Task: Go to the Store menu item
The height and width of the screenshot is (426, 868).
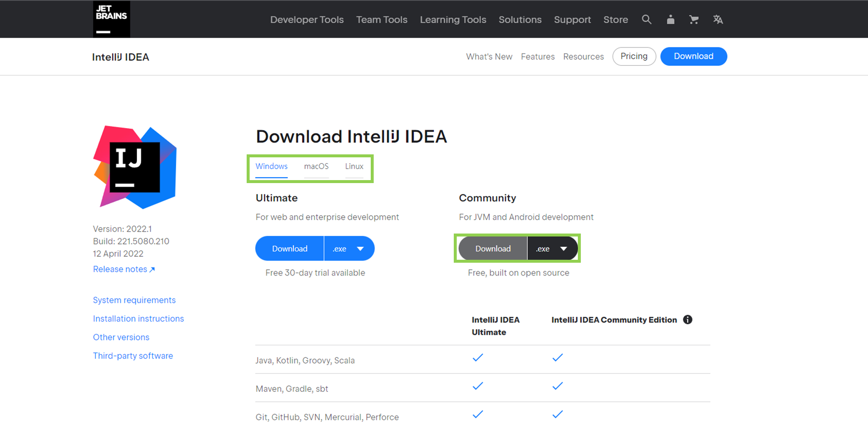Action: (616, 20)
